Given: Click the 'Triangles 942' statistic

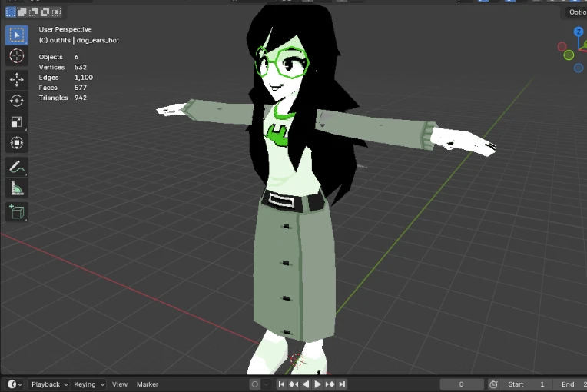Looking at the screenshot, I should click(x=62, y=98).
